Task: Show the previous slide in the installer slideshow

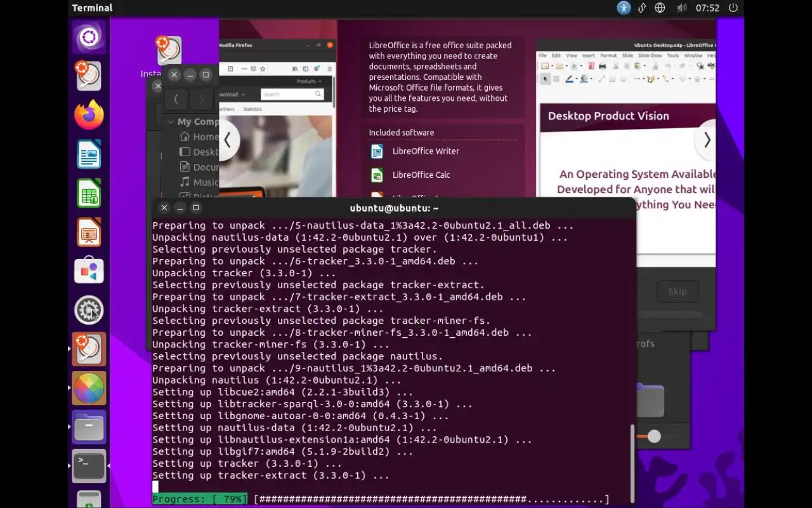Action: pyautogui.click(x=227, y=140)
